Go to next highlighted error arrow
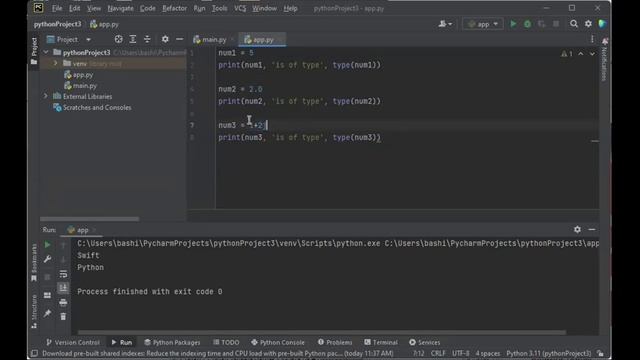The height and width of the screenshot is (360, 640). point(592,53)
